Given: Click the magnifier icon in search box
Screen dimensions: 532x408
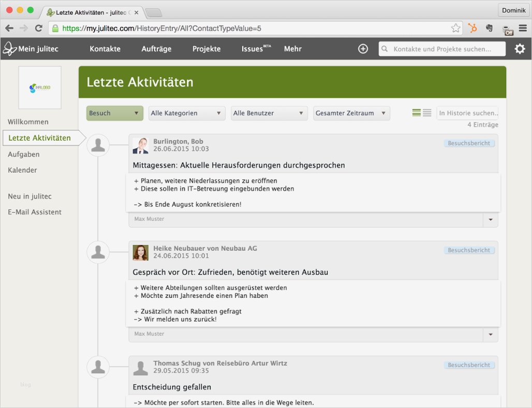Looking at the screenshot, I should point(385,49).
